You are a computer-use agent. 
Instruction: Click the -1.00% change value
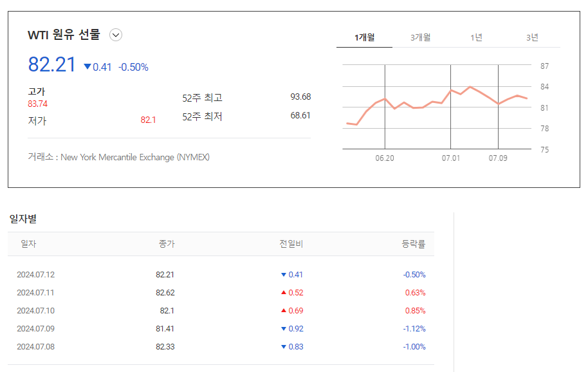(x=414, y=347)
